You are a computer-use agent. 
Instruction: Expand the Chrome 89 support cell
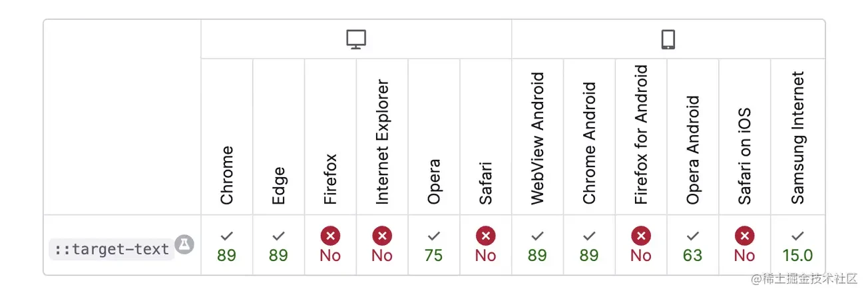point(227,245)
